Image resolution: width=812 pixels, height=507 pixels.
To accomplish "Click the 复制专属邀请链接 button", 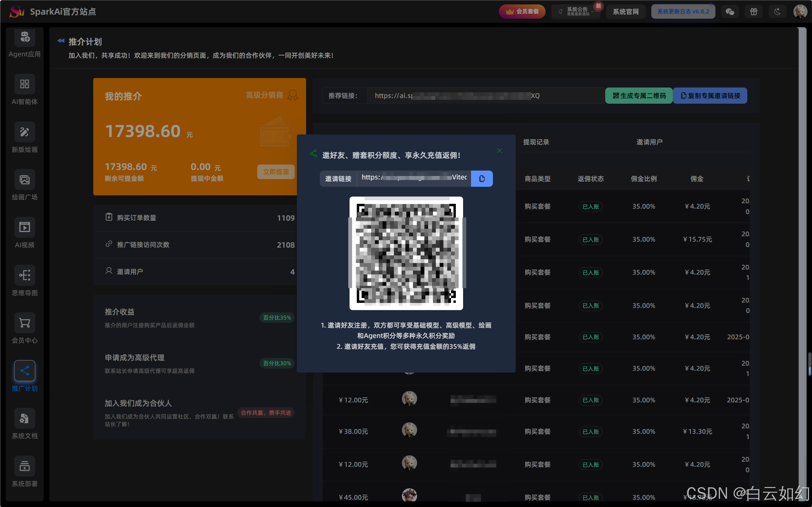I will (x=710, y=95).
